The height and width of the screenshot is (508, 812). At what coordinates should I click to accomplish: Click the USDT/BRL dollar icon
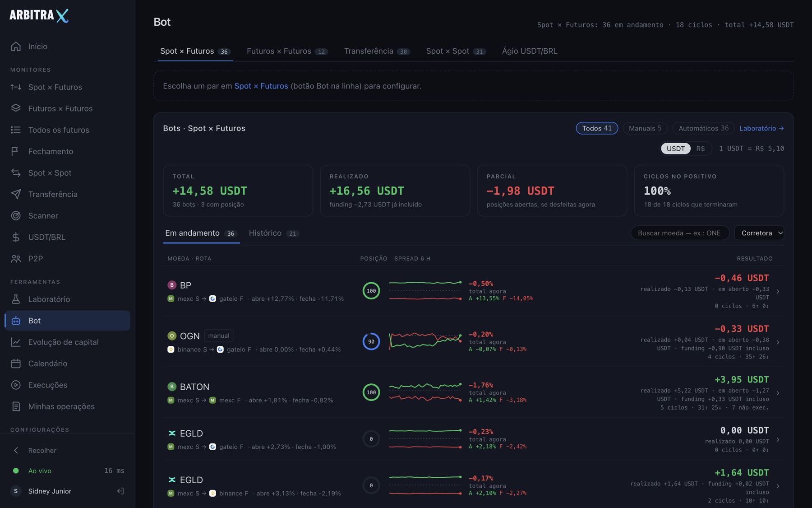click(x=16, y=237)
